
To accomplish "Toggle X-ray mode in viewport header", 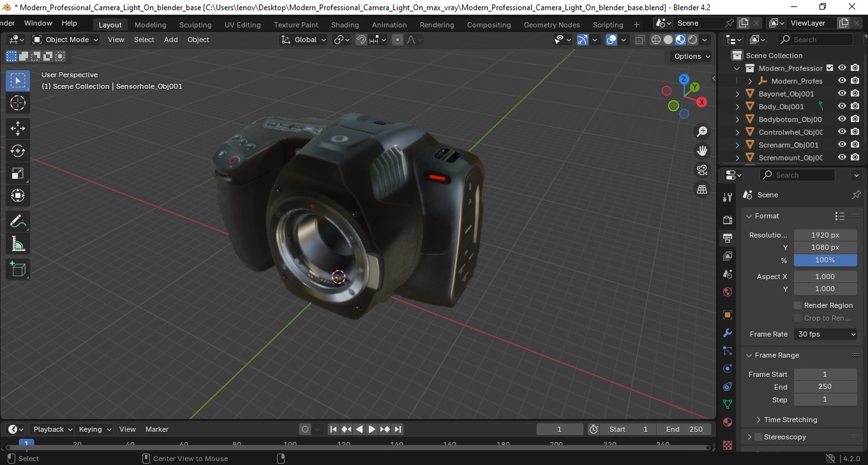I will click(x=640, y=40).
